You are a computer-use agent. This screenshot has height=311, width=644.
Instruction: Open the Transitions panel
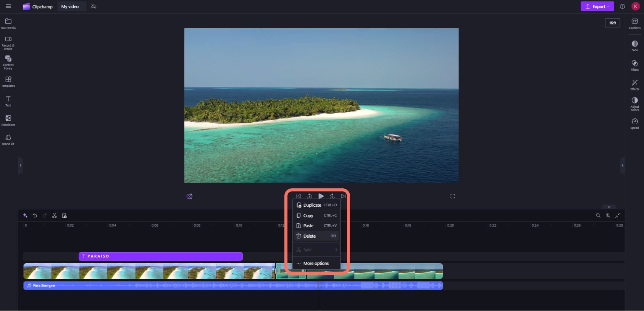point(8,121)
